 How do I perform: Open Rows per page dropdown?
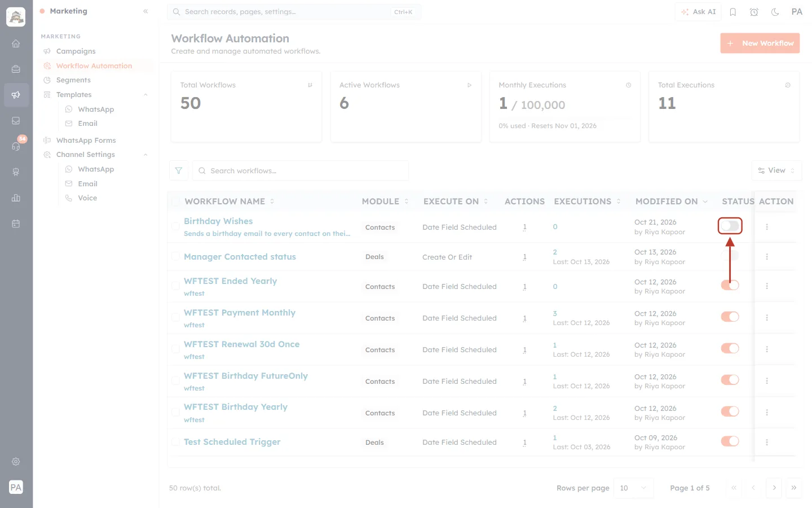(633, 488)
